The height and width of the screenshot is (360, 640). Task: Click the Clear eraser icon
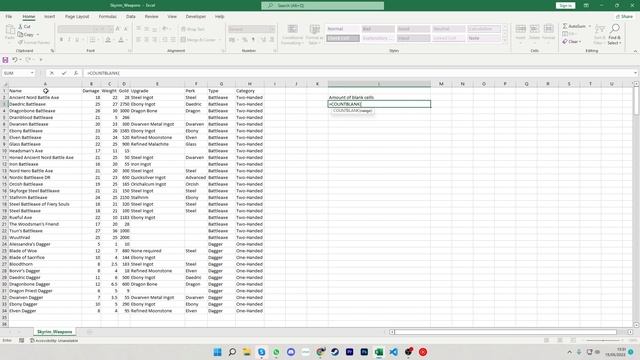[x=565, y=41]
